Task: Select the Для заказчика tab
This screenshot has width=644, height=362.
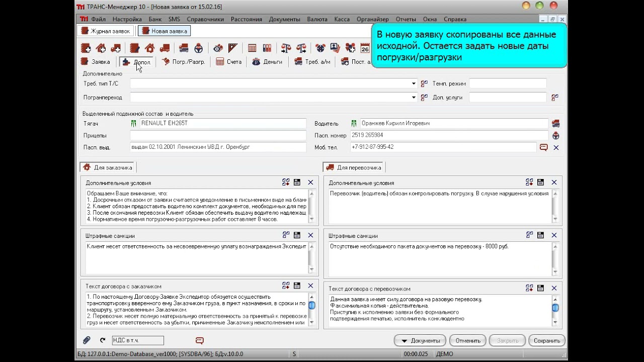Action: 108,167
